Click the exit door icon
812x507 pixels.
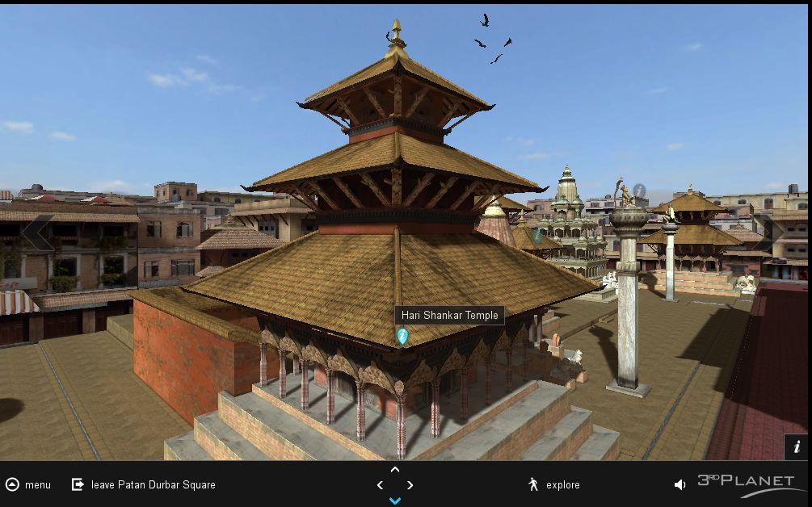tap(78, 484)
